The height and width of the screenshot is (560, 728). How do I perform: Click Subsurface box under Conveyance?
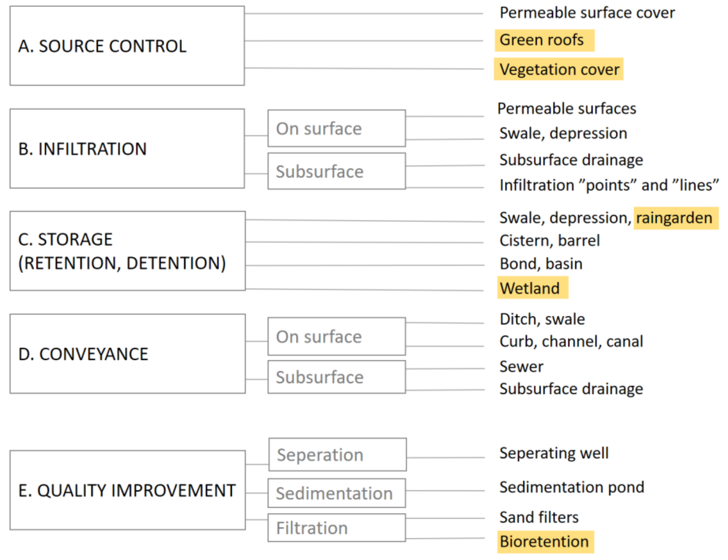pyautogui.click(x=337, y=377)
